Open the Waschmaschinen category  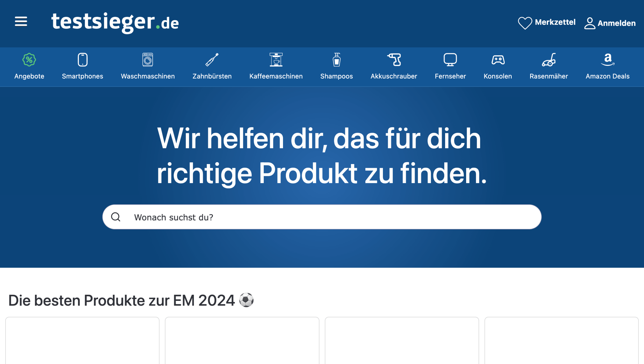148,76
